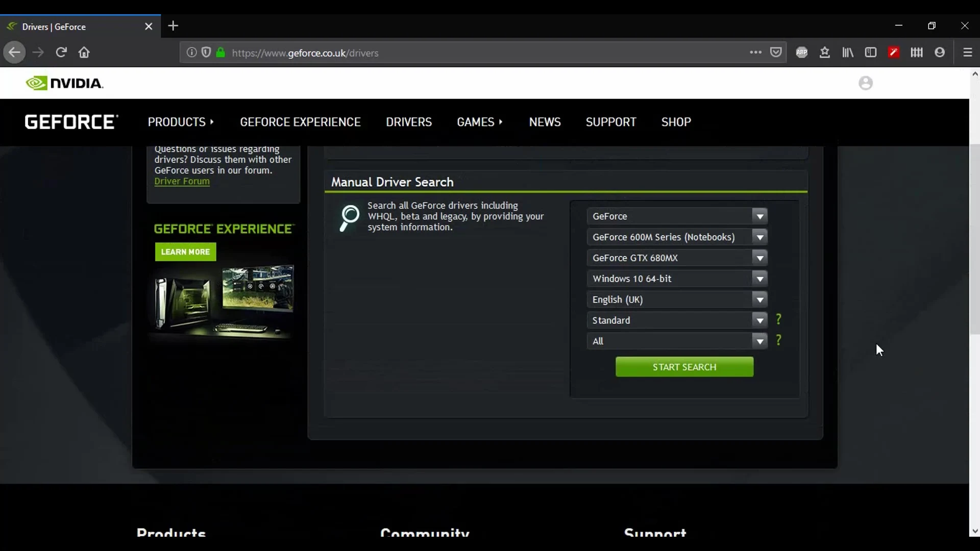The height and width of the screenshot is (551, 980).
Task: Open GeForce 600M Series dropdown
Action: coord(677,237)
